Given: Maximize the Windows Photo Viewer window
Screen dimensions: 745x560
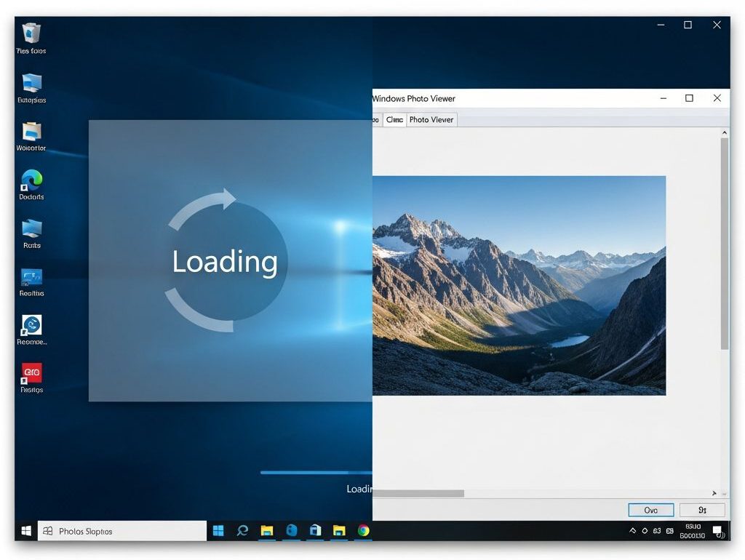Looking at the screenshot, I should pyautogui.click(x=689, y=98).
